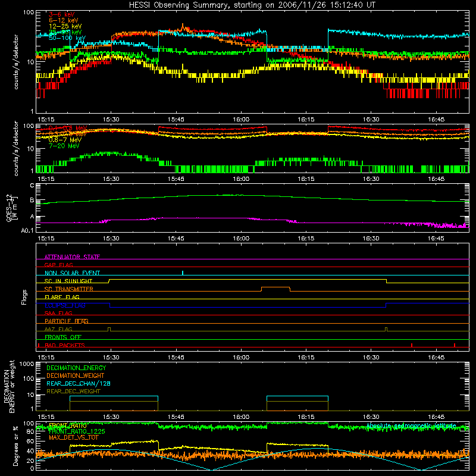Click the blue ECLIPSE_FLAG label
The height and width of the screenshot is (476, 476).
65,305
